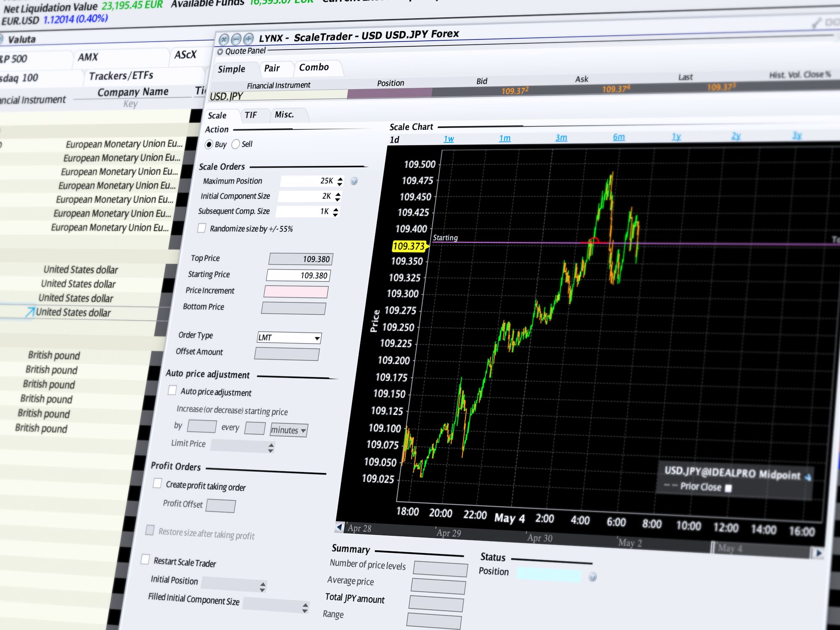This screenshot has height=630, width=840.
Task: Tick Create profit taking order
Action: pos(157,483)
